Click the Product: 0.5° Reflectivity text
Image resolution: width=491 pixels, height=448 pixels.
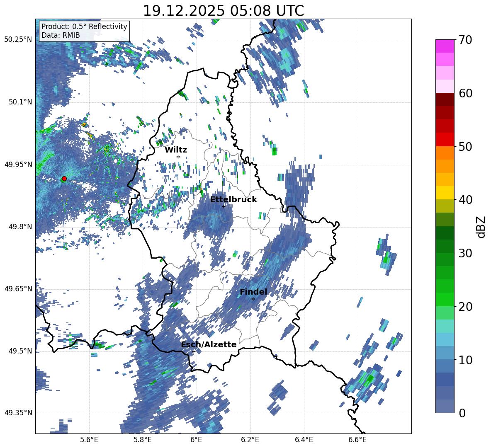(84, 27)
